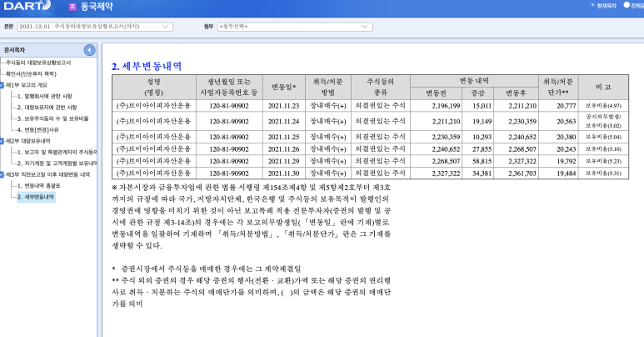Screen dimensions: 644x337
Task: Go to 1. 변동내역 총괄표
Action: pyautogui.click(x=39, y=186)
